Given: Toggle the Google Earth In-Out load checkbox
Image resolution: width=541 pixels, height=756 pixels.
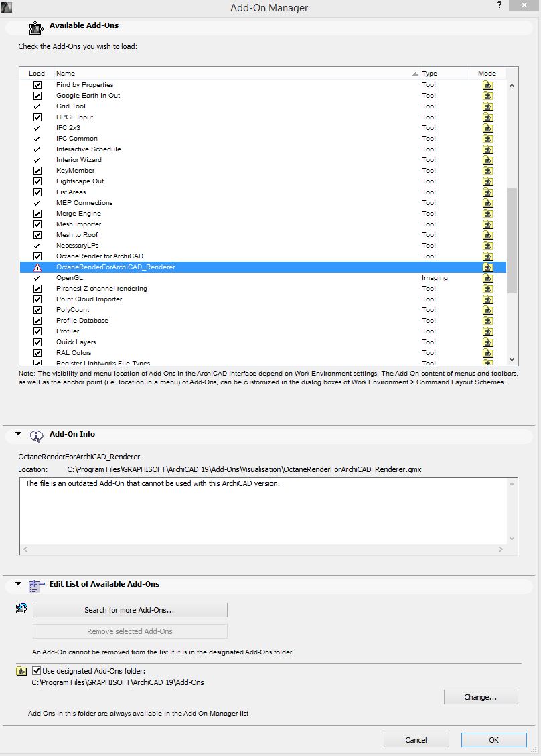Looking at the screenshot, I should (37, 96).
